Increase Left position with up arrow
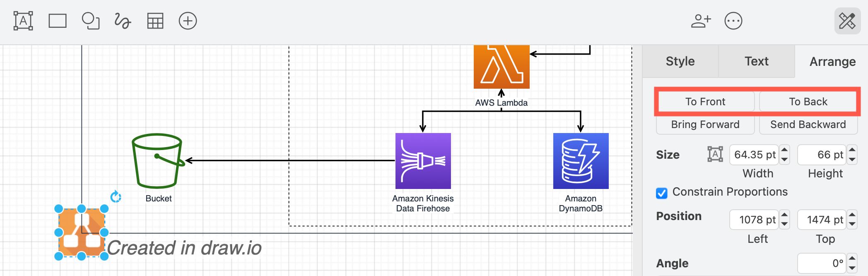 (784, 215)
